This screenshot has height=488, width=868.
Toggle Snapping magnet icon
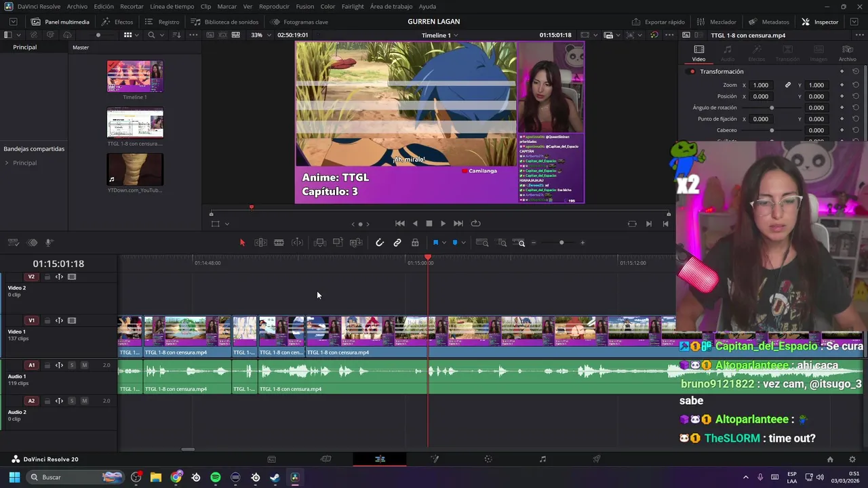point(380,243)
